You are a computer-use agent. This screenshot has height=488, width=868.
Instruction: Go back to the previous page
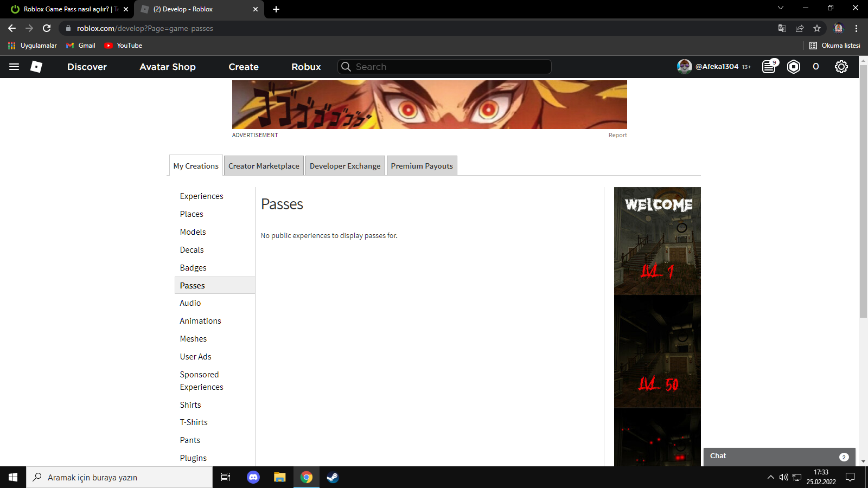pos(12,28)
